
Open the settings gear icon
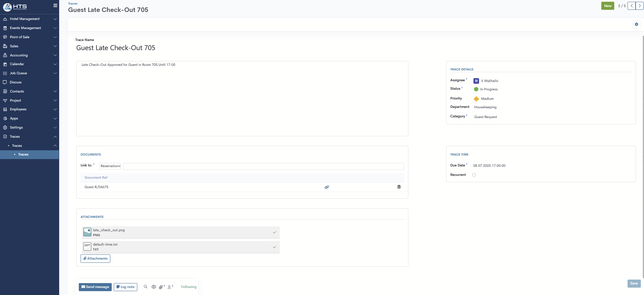[x=636, y=24]
